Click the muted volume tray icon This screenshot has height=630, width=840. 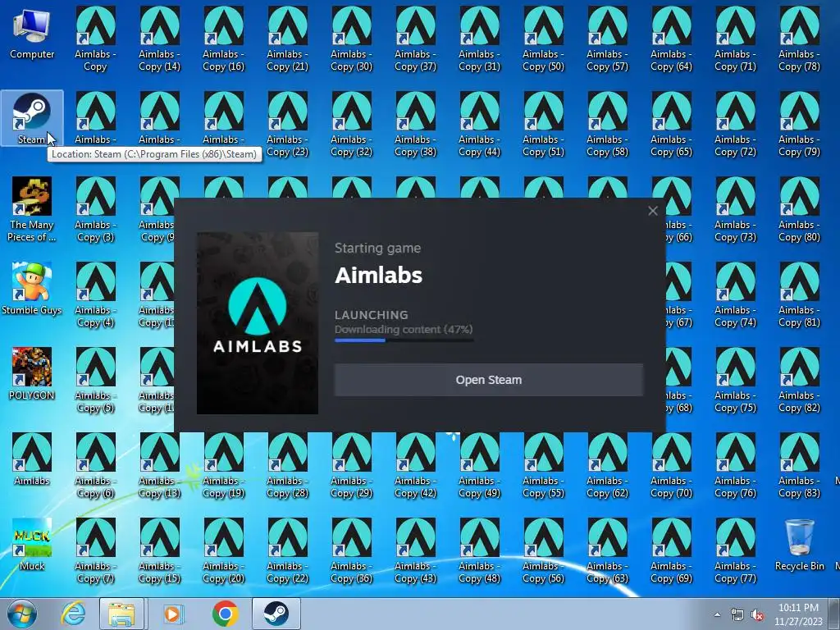point(756,615)
